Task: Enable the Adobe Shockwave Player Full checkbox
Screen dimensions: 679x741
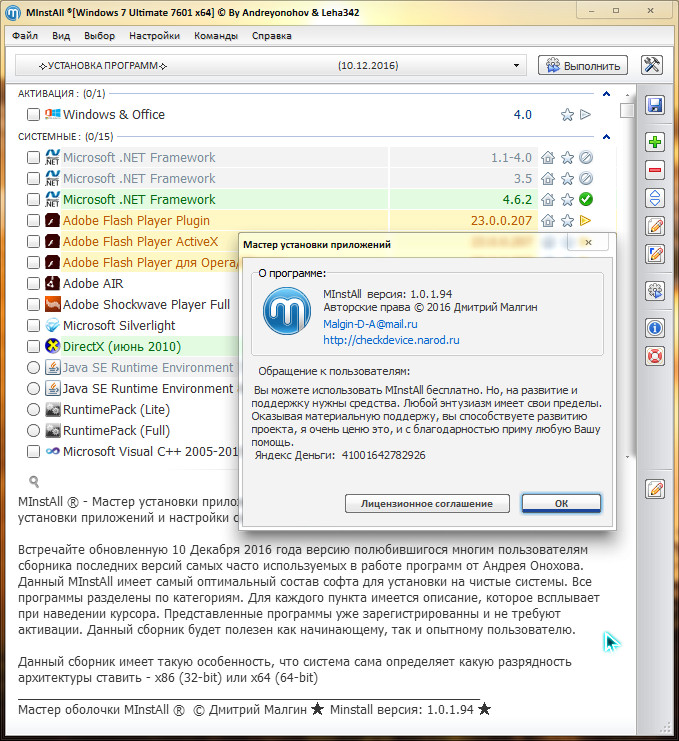Action: coord(34,304)
